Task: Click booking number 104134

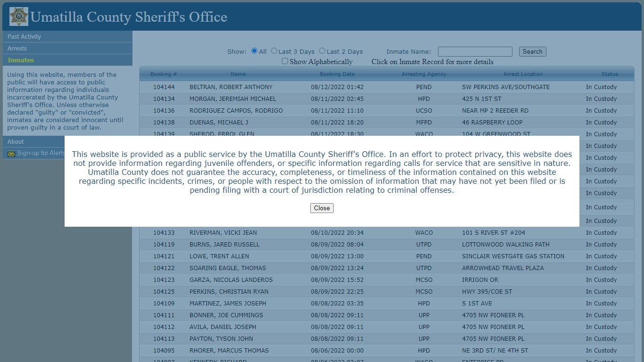Action: (164, 99)
